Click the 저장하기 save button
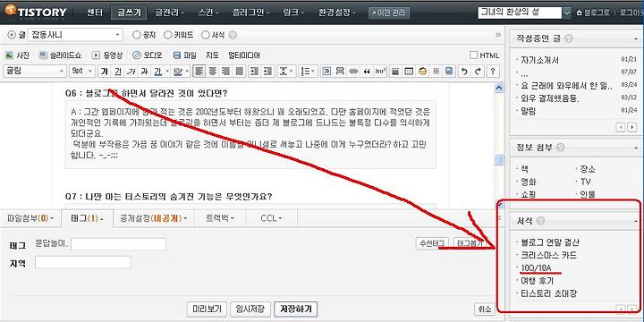This screenshot has width=644, height=322. (x=296, y=309)
